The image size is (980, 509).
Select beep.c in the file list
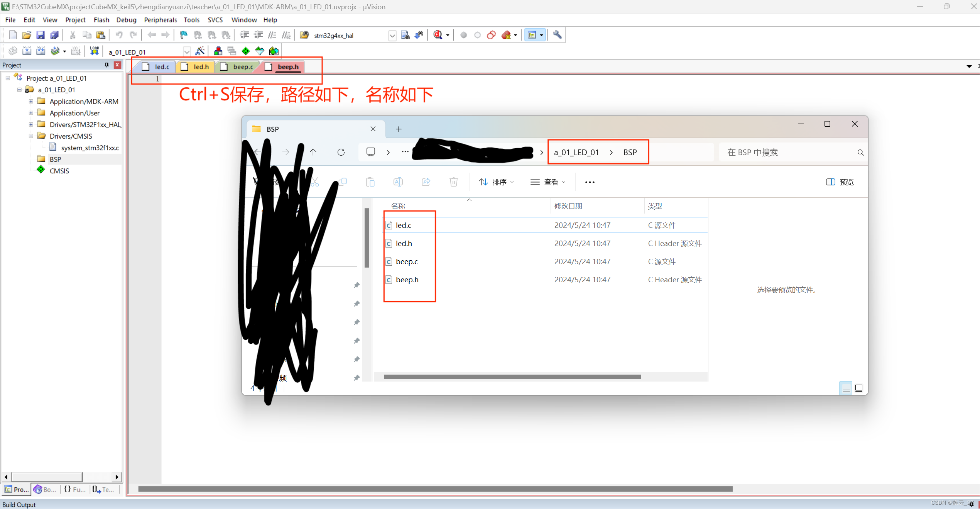pyautogui.click(x=407, y=261)
